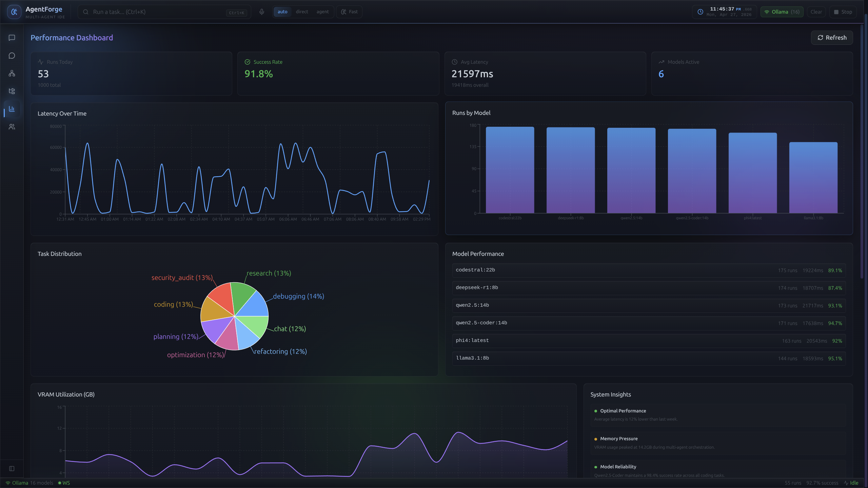Click the Ctrl+K shortcut badge
The width and height of the screenshot is (868, 488).
236,13
